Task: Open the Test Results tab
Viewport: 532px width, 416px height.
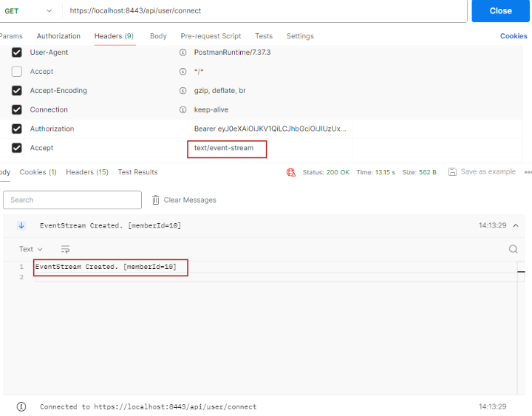Action: 137,172
